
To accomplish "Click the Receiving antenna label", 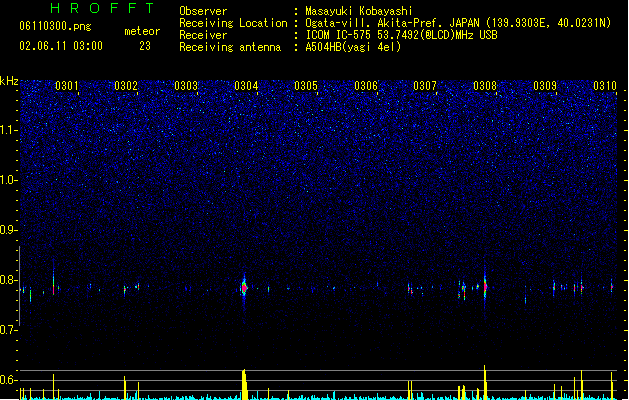I will click(x=230, y=47).
